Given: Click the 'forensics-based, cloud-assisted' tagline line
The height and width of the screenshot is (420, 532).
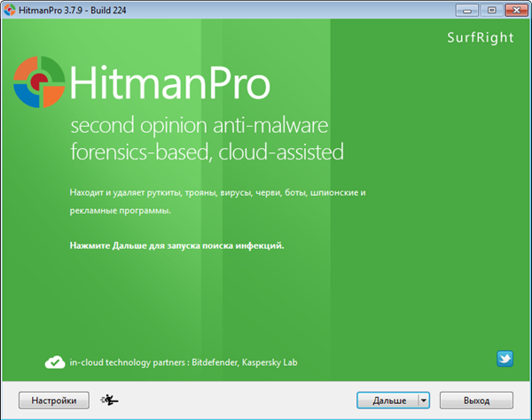Looking at the screenshot, I should tap(206, 152).
